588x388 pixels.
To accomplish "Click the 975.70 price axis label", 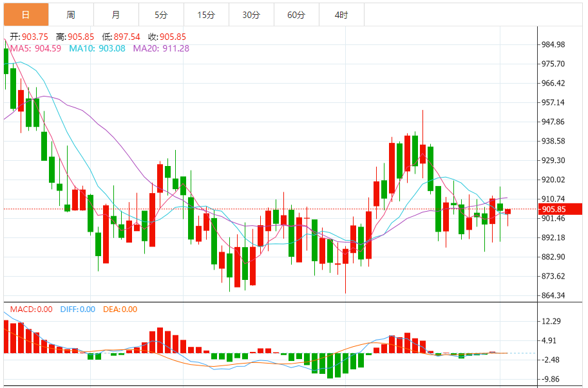I will (553, 64).
